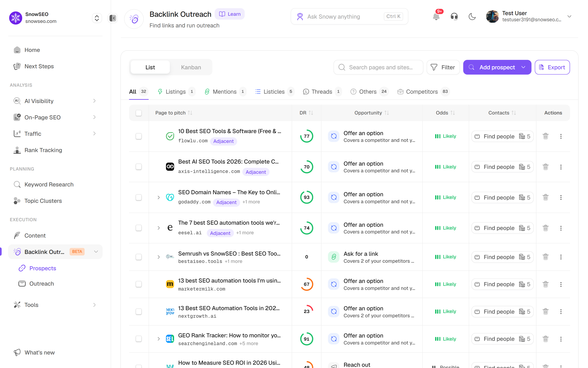This screenshot has height=368, width=588.
Task: Open more actions for searchengineland.com row
Action: [561, 339]
